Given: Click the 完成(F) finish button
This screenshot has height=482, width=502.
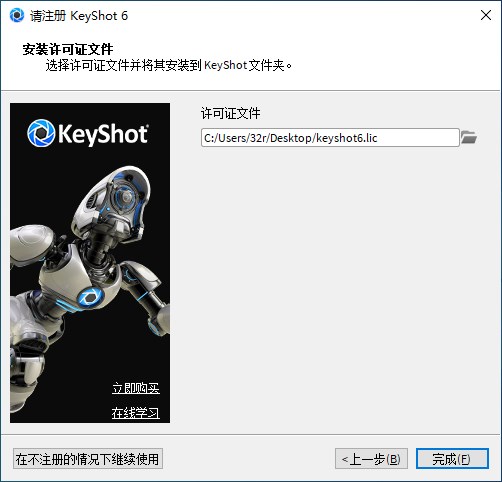Looking at the screenshot, I should coord(452,459).
